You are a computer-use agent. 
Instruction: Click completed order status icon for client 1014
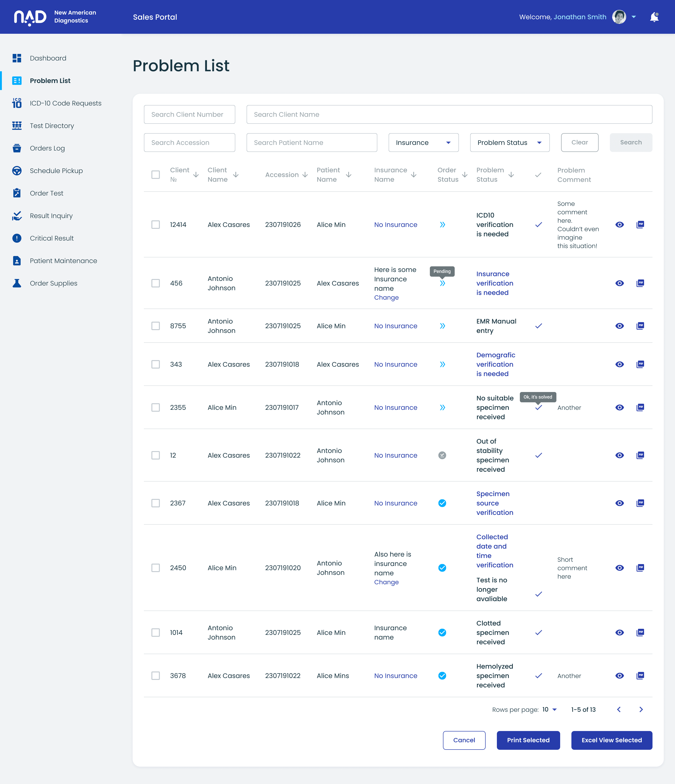click(442, 632)
